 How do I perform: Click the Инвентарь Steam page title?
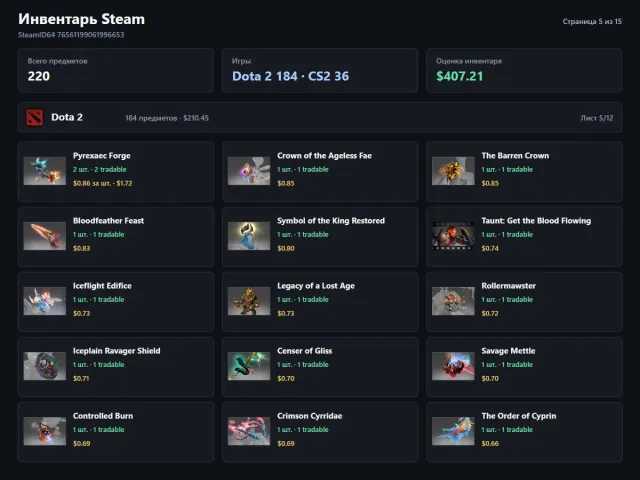click(81, 19)
